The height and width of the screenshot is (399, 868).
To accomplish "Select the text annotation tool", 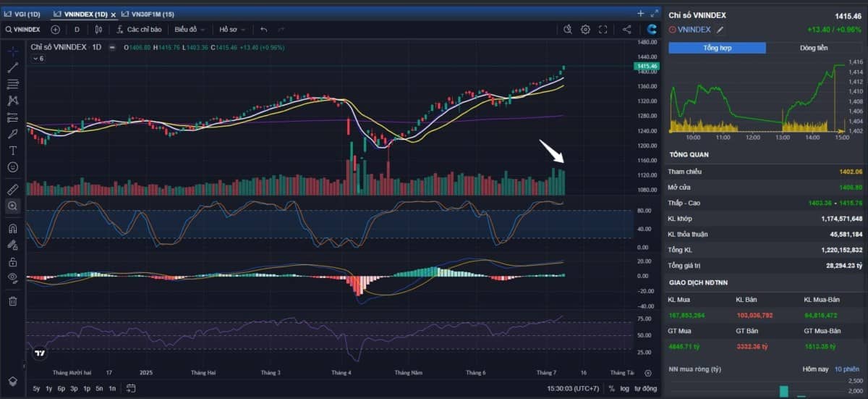I will tap(12, 151).
